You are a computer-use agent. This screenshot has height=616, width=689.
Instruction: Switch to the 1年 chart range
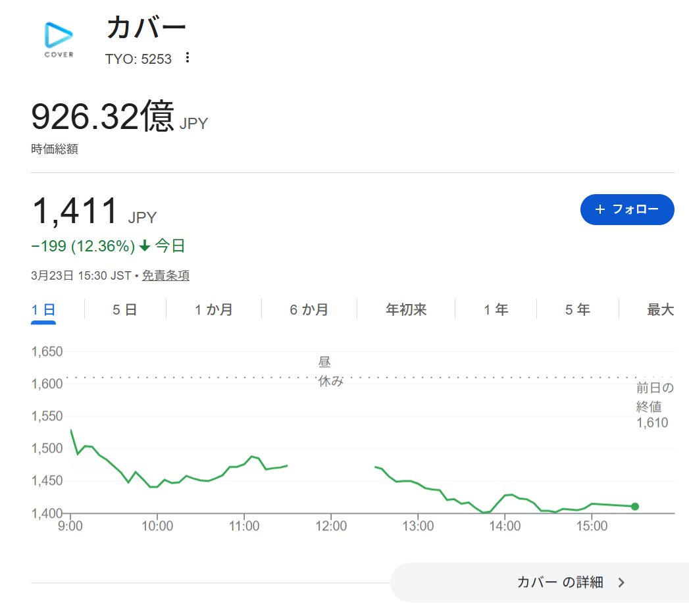[496, 309]
